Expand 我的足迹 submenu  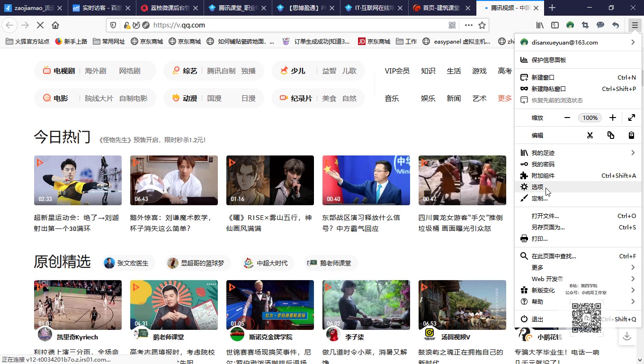(x=578, y=153)
